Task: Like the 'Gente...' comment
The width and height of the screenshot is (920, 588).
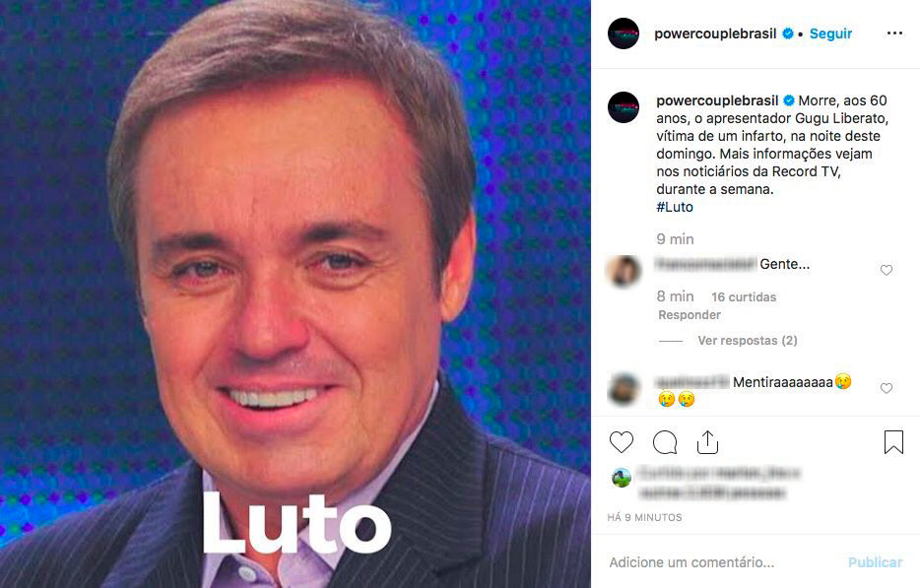Action: 886,270
